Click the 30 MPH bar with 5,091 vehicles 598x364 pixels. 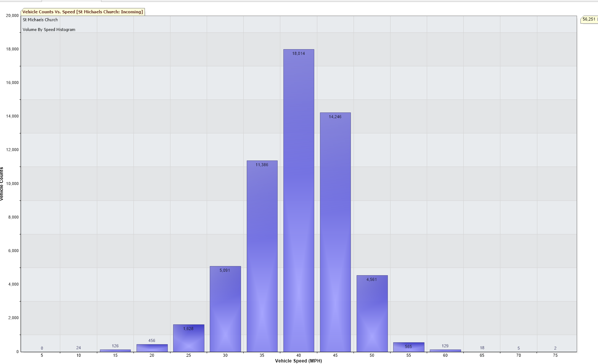click(x=225, y=309)
